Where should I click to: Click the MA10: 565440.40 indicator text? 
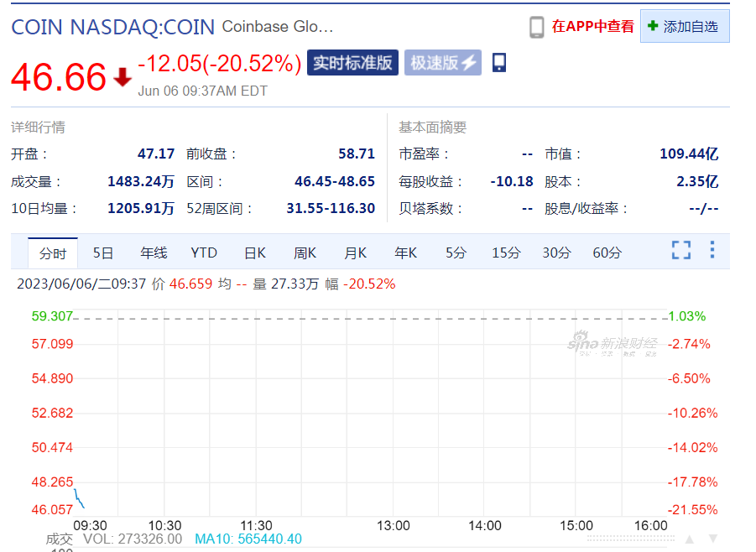click(248, 539)
